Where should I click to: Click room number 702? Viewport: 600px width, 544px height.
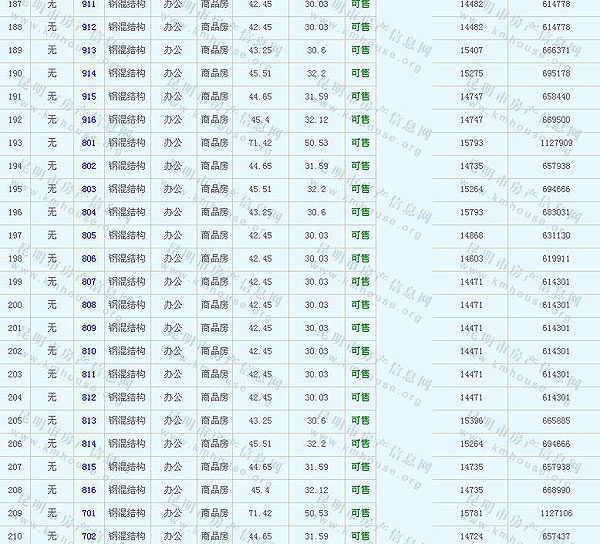click(89, 537)
